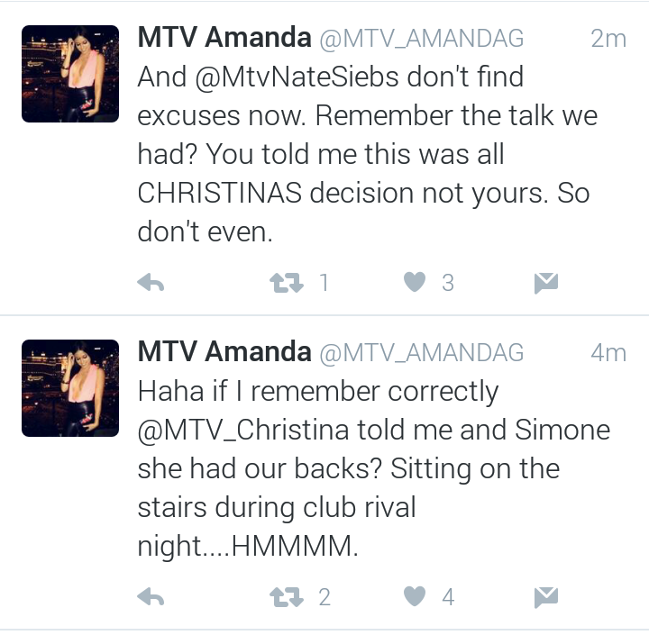
Task: Reply to the club rival night tweet
Action: pos(151,597)
